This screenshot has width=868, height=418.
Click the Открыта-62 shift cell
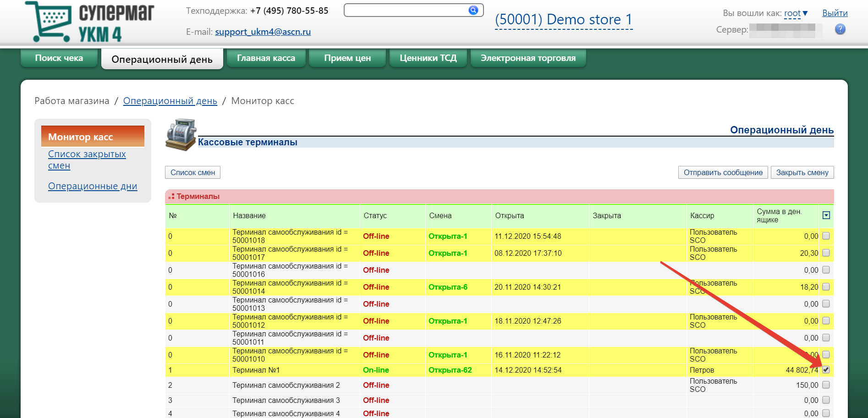click(450, 370)
